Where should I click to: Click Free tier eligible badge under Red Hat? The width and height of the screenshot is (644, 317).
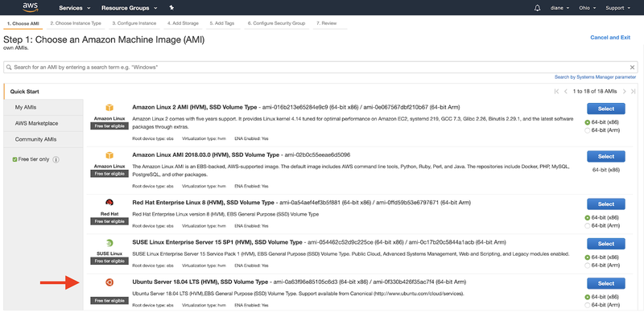[x=109, y=222]
